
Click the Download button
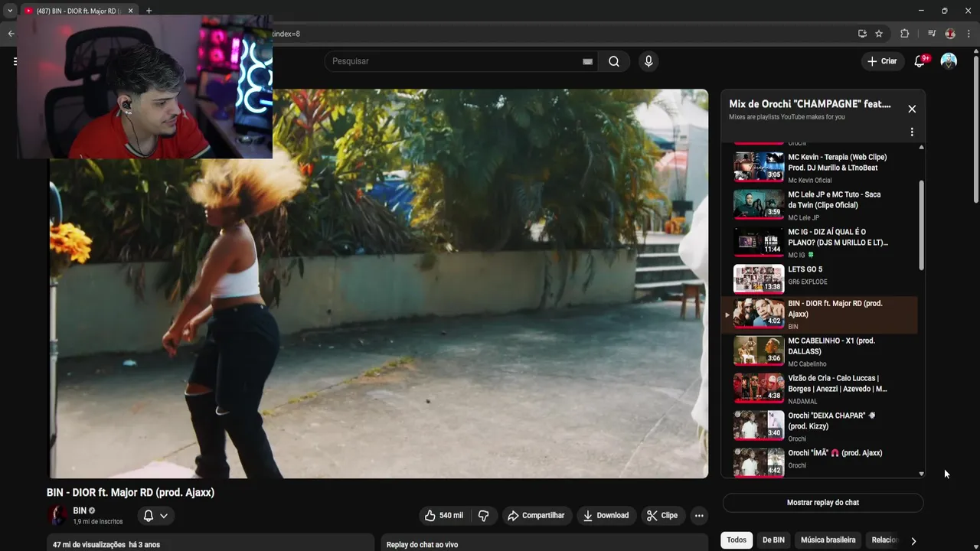[x=606, y=516]
